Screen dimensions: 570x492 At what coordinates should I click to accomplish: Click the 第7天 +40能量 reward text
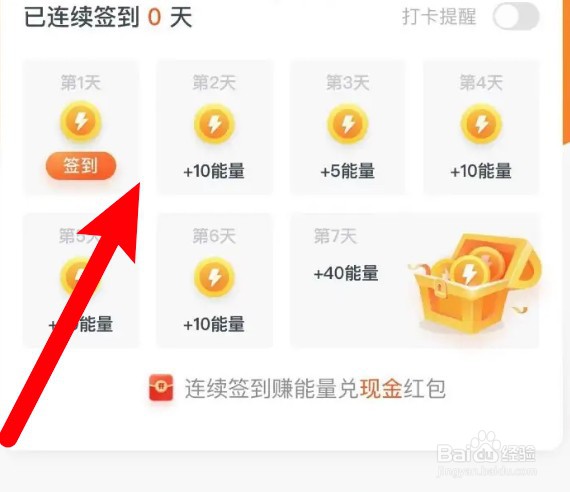point(346,273)
